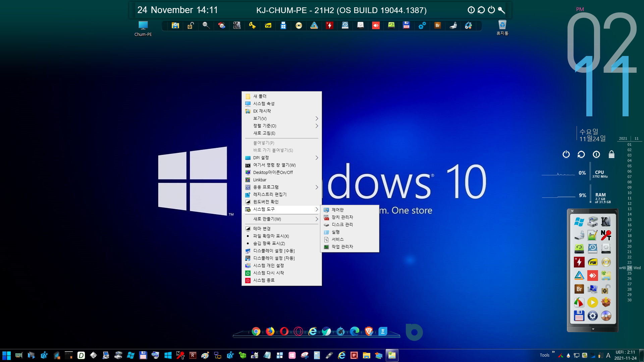Open 레지스트리 편집기 menu entry
This screenshot has width=644, height=362.
[282, 194]
